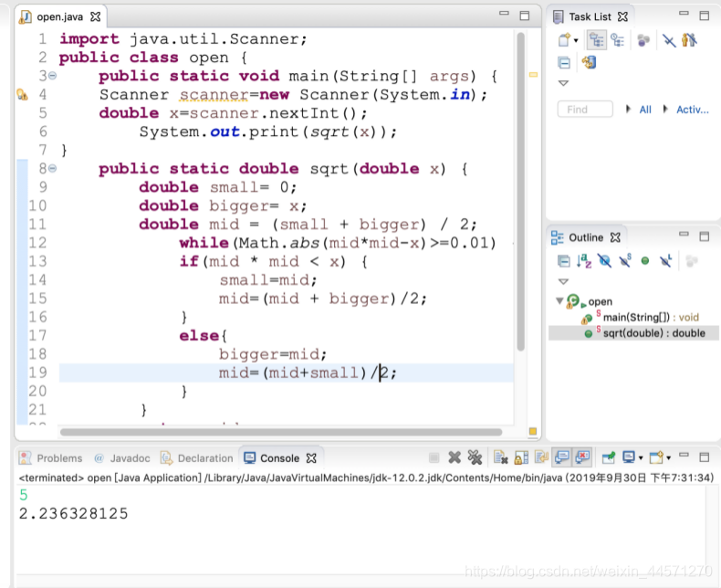Select main(String[]) : void in Outline
This screenshot has height=588, width=721.
pyautogui.click(x=651, y=318)
